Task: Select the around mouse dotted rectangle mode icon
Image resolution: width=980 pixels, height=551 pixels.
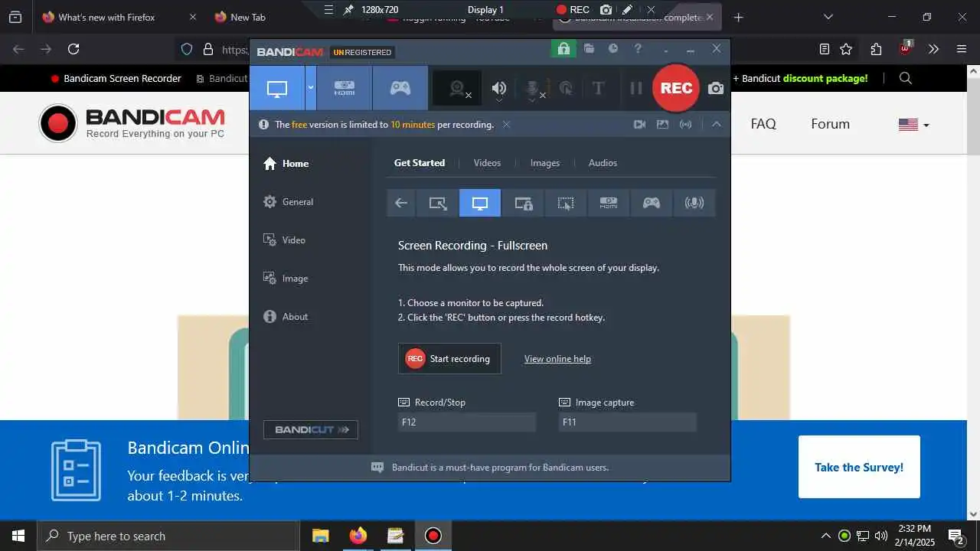Action: click(566, 203)
